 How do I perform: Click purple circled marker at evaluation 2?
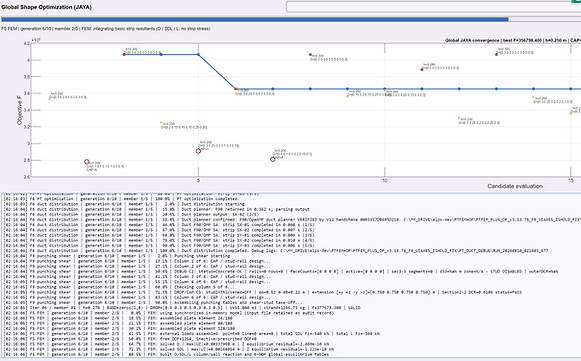(87, 162)
